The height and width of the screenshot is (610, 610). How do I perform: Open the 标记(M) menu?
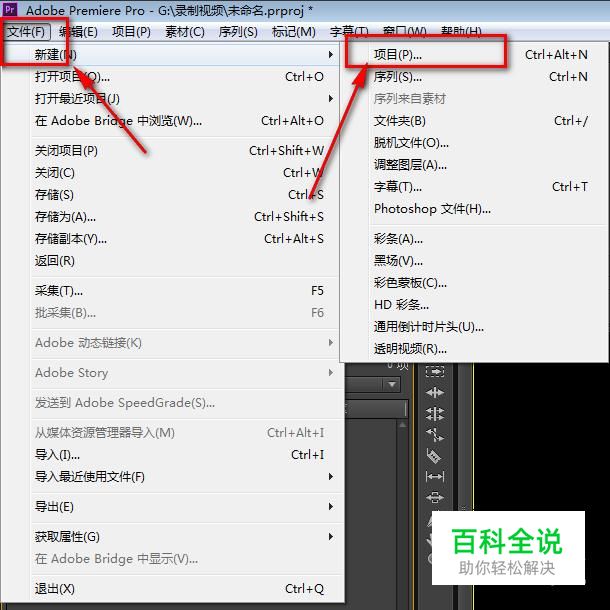[294, 31]
